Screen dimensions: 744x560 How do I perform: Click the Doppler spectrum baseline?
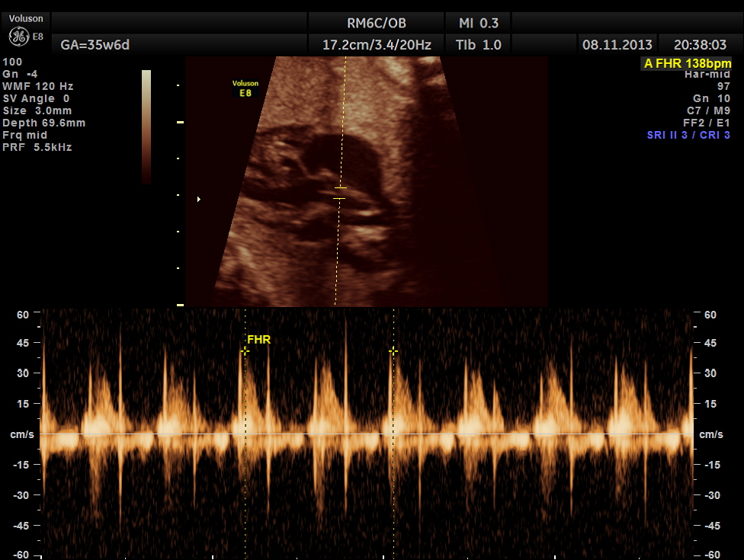pos(366,434)
